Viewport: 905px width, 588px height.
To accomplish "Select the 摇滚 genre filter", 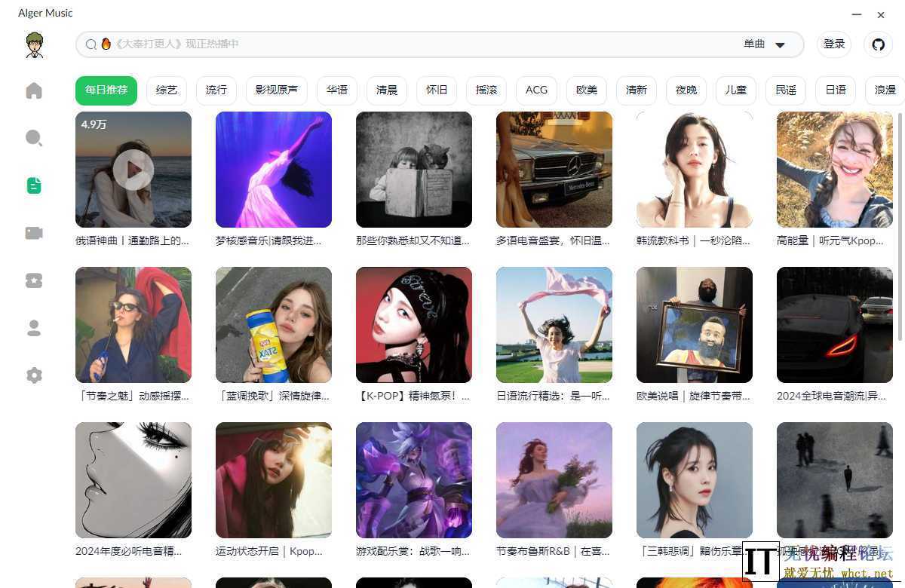I will pos(486,90).
